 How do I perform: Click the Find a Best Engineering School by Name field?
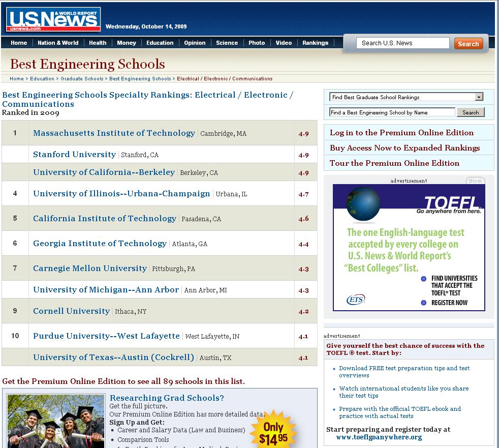pyautogui.click(x=392, y=112)
